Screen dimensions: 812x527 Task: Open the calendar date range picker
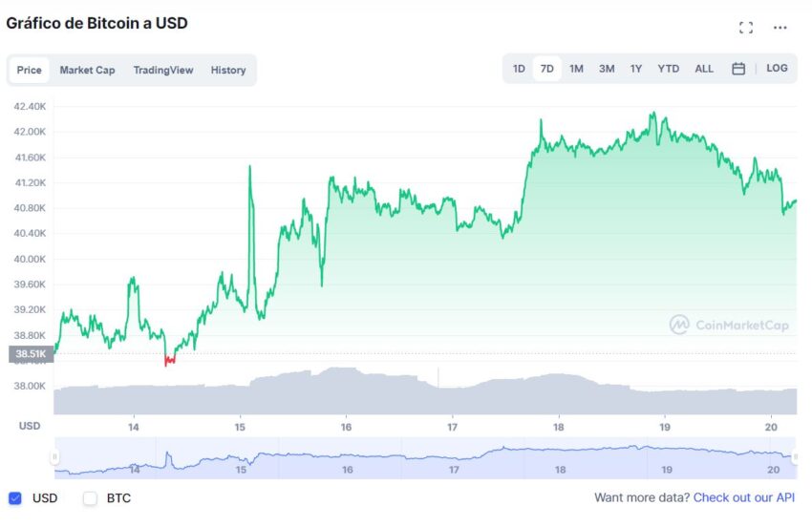pyautogui.click(x=738, y=69)
